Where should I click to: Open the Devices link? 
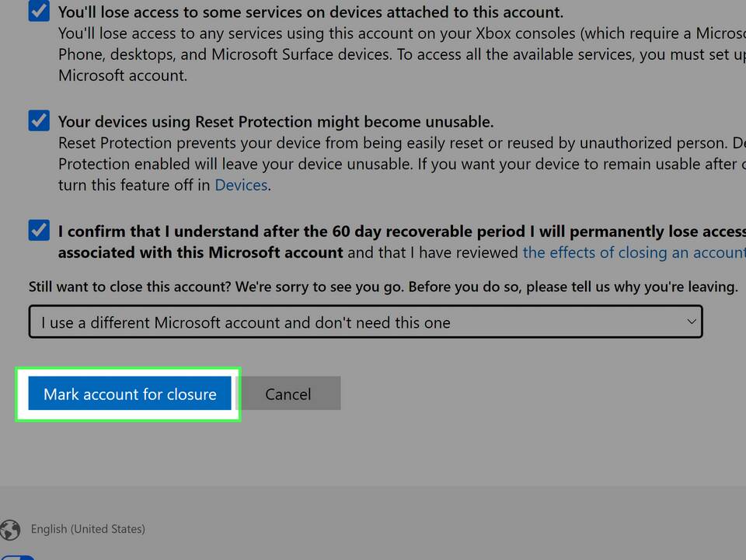tap(241, 186)
